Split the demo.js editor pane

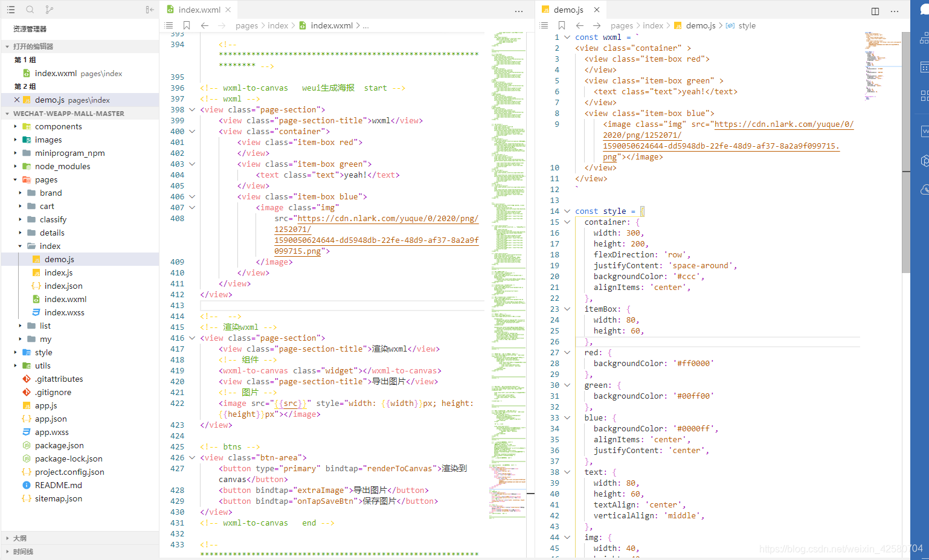pyautogui.click(x=875, y=11)
